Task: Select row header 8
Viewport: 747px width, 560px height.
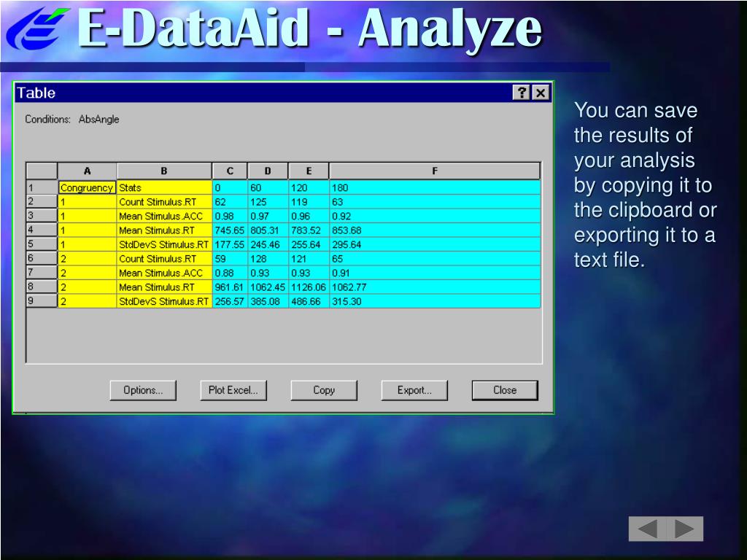Action: pyautogui.click(x=42, y=287)
